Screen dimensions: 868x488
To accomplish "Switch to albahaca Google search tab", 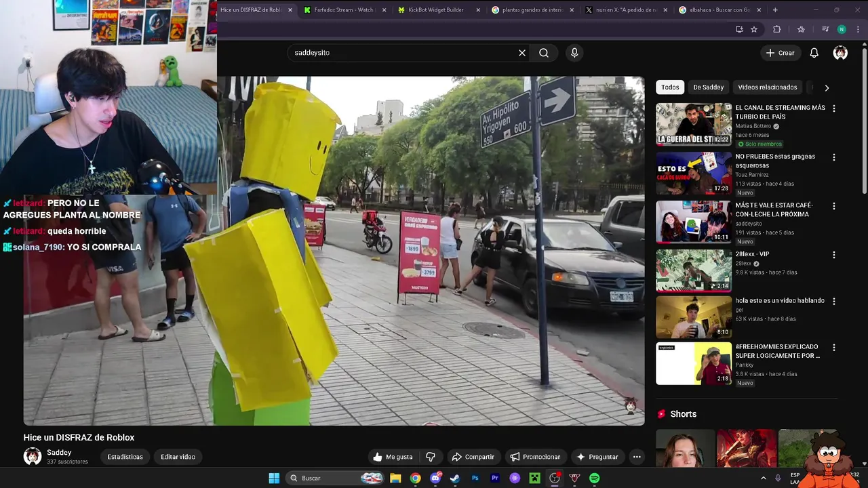I will (x=719, y=10).
